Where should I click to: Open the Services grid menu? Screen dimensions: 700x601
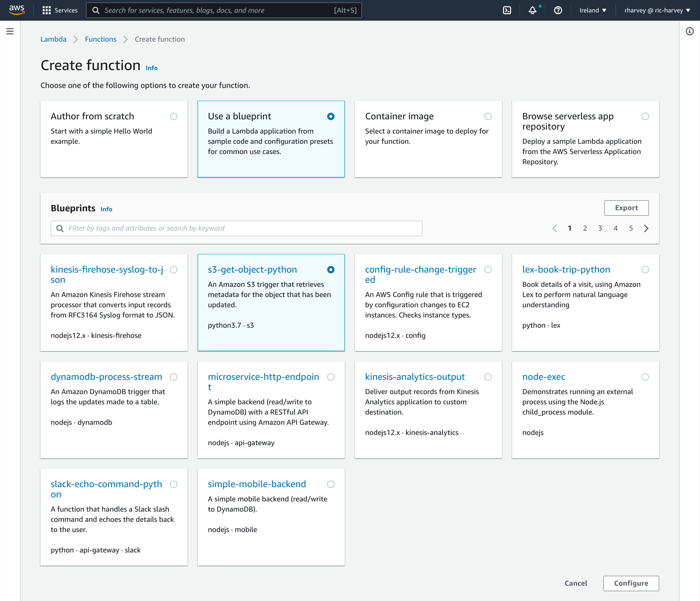pyautogui.click(x=60, y=10)
